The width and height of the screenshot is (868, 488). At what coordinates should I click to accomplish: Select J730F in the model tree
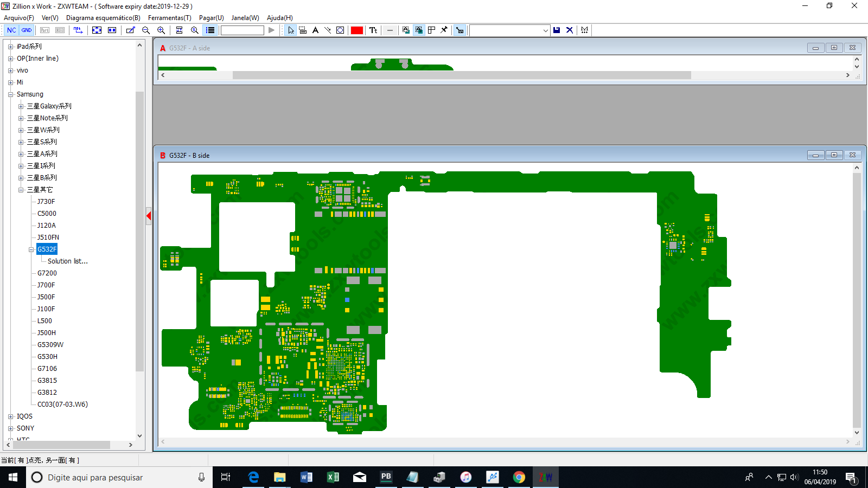click(46, 202)
